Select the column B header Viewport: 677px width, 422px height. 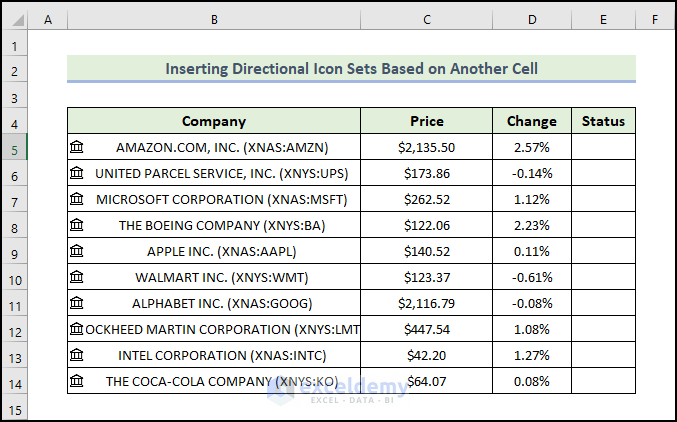point(214,19)
